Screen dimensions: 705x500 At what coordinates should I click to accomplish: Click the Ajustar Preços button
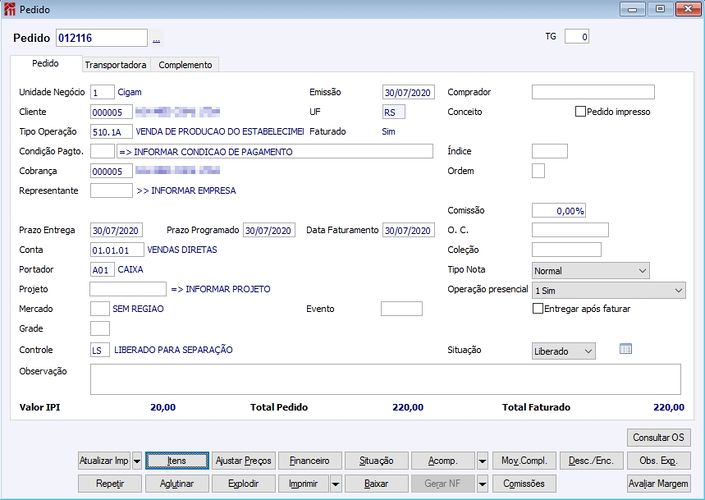tap(243, 461)
